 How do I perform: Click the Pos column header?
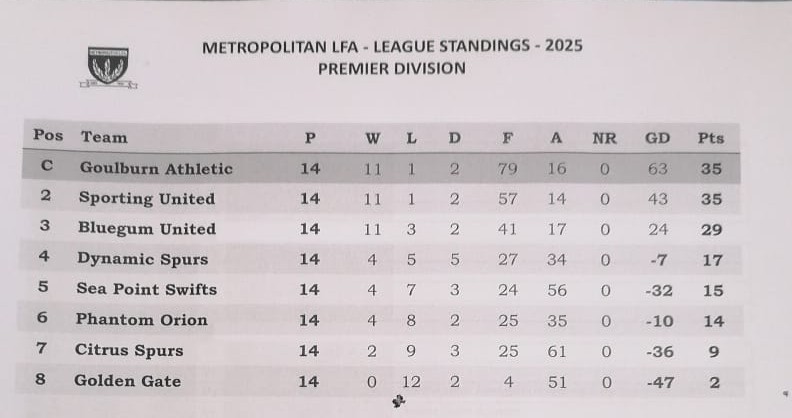[48, 136]
